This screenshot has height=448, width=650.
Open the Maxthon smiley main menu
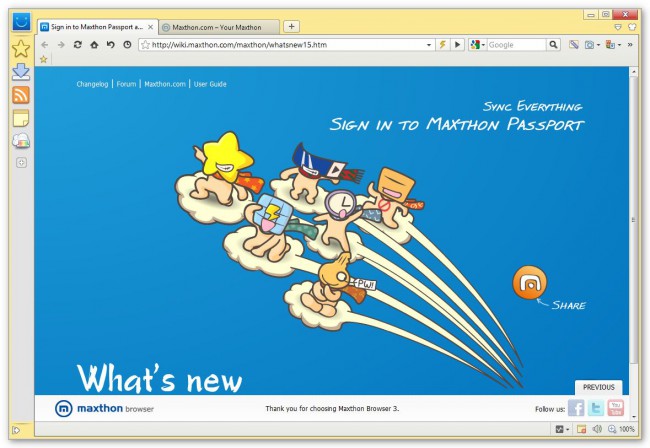[x=21, y=22]
